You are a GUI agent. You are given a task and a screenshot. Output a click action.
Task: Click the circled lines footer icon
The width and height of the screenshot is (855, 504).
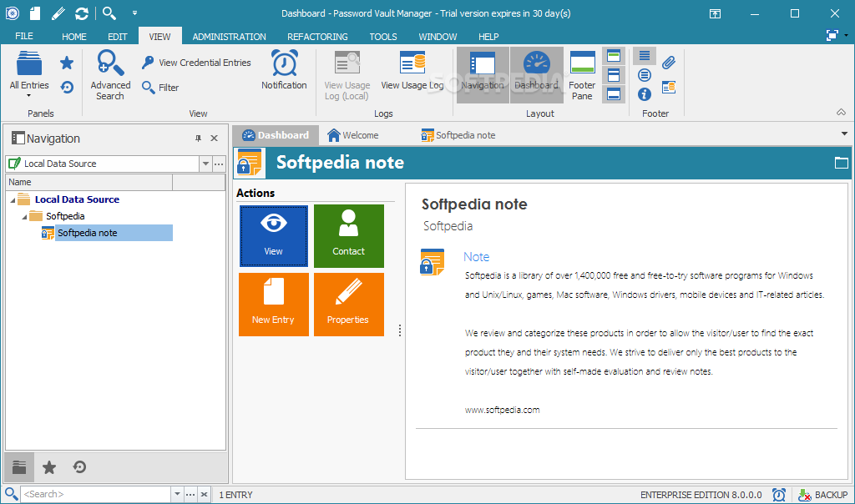click(645, 75)
